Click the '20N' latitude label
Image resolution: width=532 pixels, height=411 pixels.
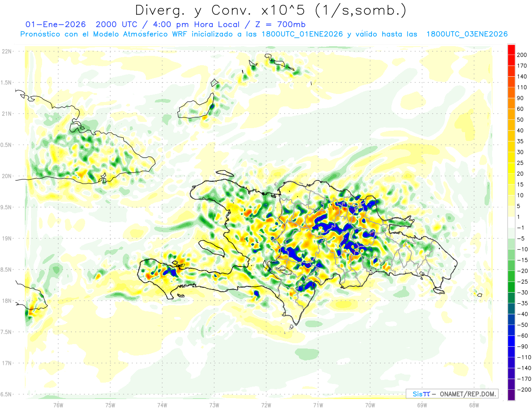(7, 176)
